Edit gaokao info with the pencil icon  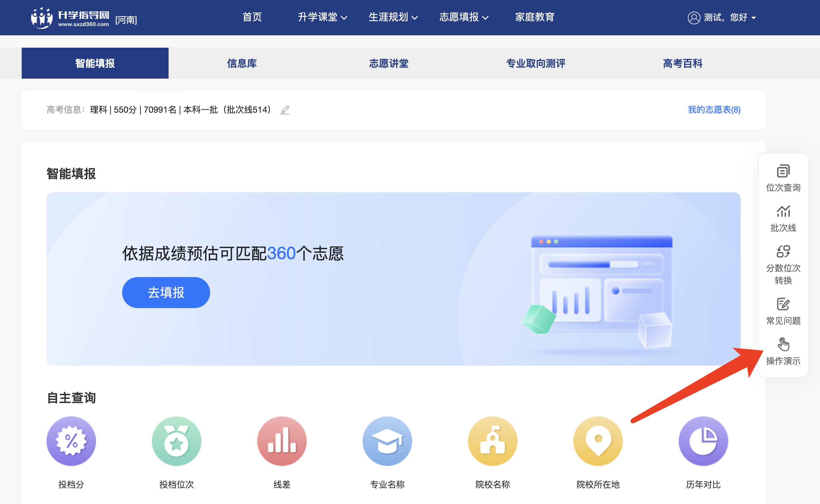click(x=284, y=110)
